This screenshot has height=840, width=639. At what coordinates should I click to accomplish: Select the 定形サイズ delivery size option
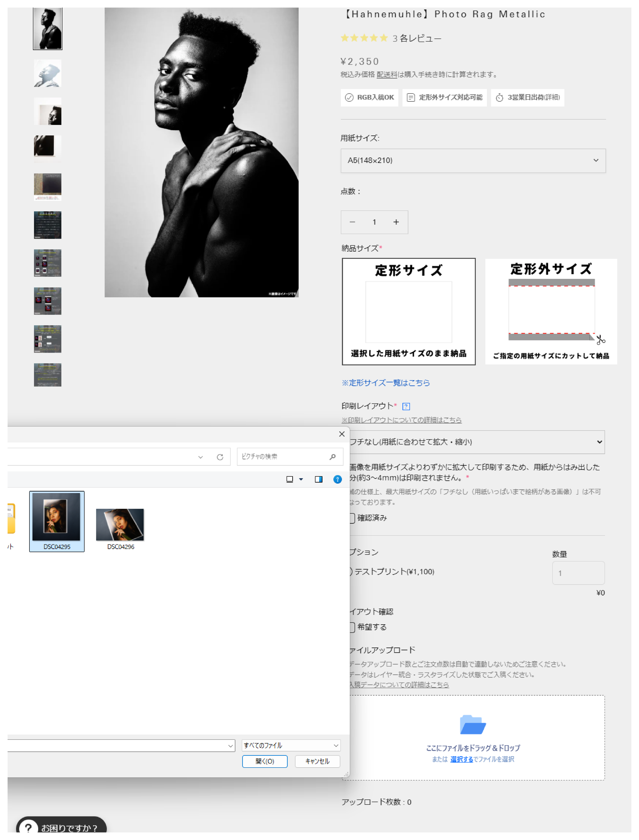point(409,312)
